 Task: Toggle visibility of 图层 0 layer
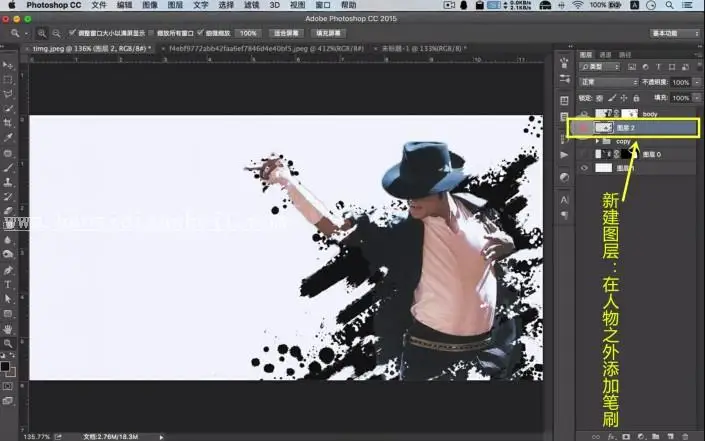tap(584, 154)
